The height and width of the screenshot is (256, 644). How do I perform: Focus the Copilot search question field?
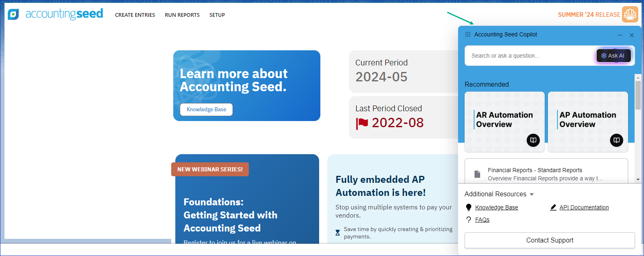coord(530,56)
